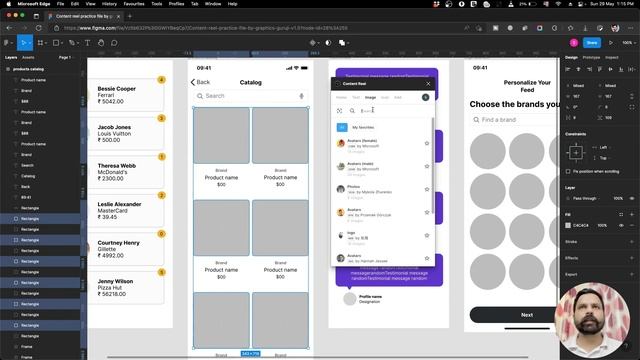Click the Back link in Catalog frame
The height and width of the screenshot is (360, 640).
coord(200,82)
